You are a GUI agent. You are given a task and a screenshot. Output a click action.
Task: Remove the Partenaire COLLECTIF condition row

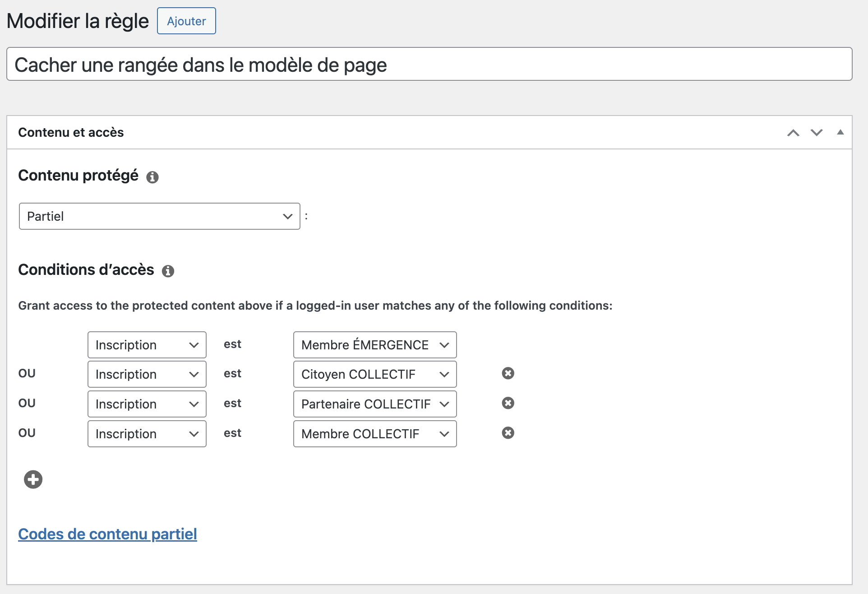coord(508,403)
